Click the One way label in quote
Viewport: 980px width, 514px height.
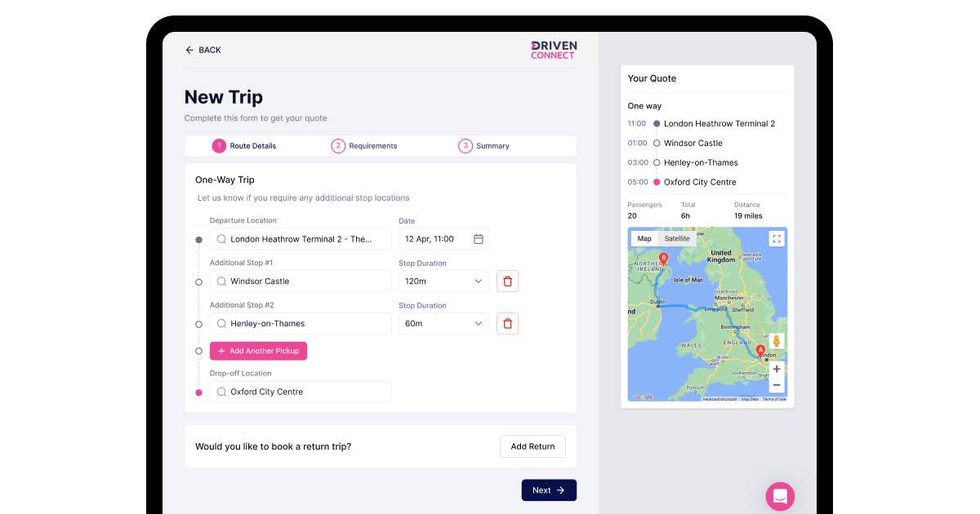click(644, 106)
